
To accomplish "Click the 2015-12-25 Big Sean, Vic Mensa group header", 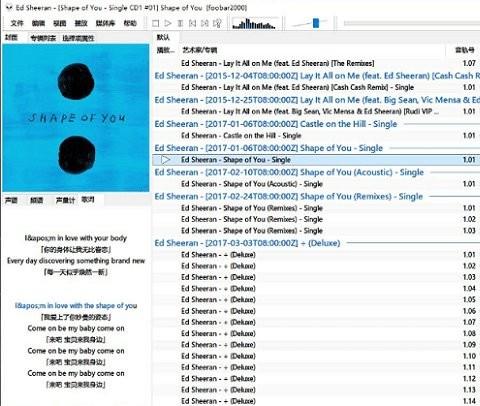I will [x=316, y=100].
